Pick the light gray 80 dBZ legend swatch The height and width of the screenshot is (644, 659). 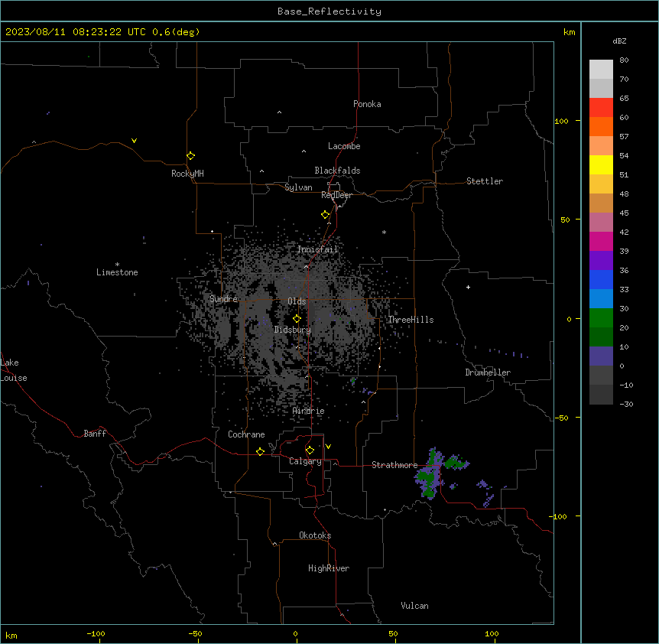click(601, 70)
